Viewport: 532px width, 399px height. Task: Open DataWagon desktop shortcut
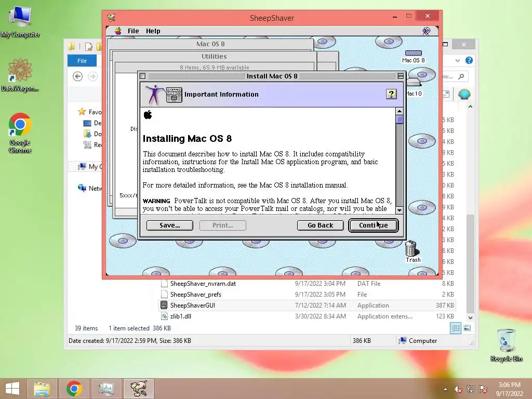click(x=20, y=75)
